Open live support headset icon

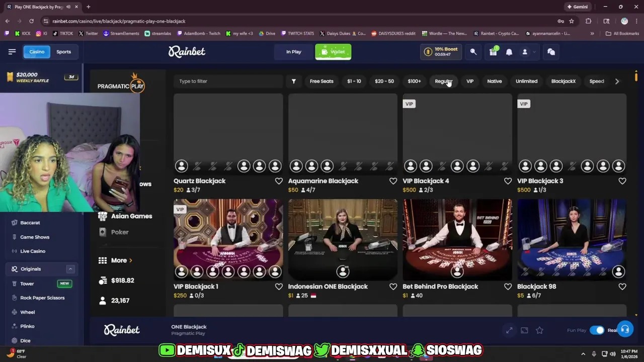[x=624, y=330]
